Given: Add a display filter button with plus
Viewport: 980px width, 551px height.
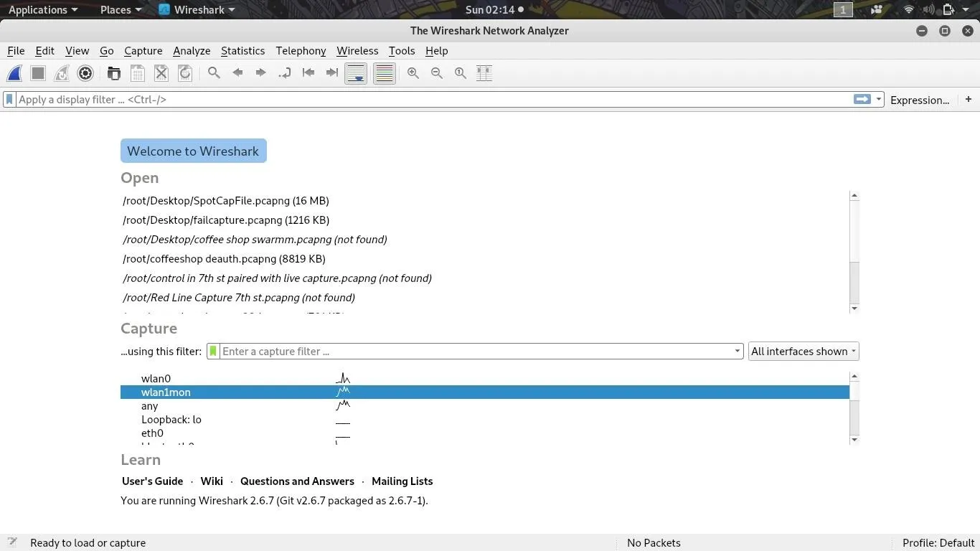Looking at the screenshot, I should [x=969, y=99].
